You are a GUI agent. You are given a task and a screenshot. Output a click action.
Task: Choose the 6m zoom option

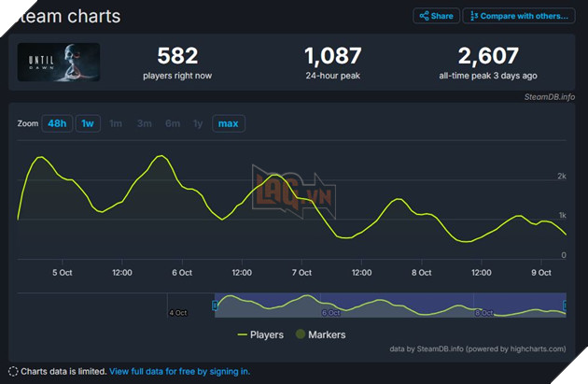coord(172,123)
